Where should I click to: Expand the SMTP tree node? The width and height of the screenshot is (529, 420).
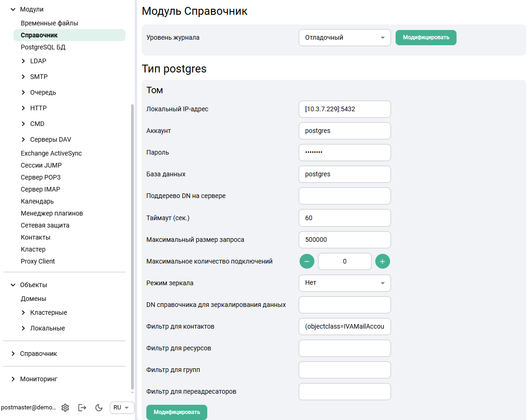point(24,77)
